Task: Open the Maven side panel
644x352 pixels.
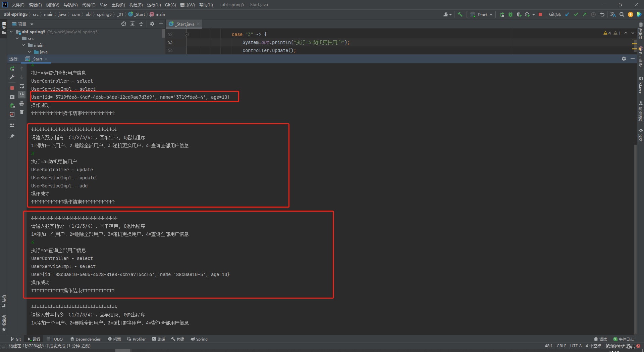Action: pyautogui.click(x=640, y=85)
